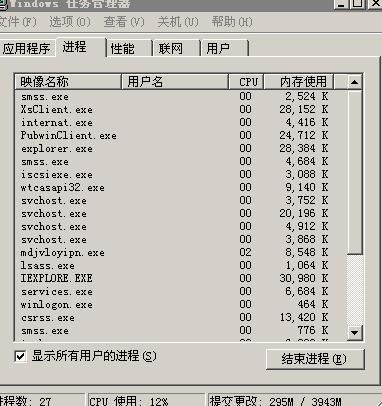Click memory value 13,420 K
Image resolution: width=382 pixels, height=406 pixels.
point(304,317)
